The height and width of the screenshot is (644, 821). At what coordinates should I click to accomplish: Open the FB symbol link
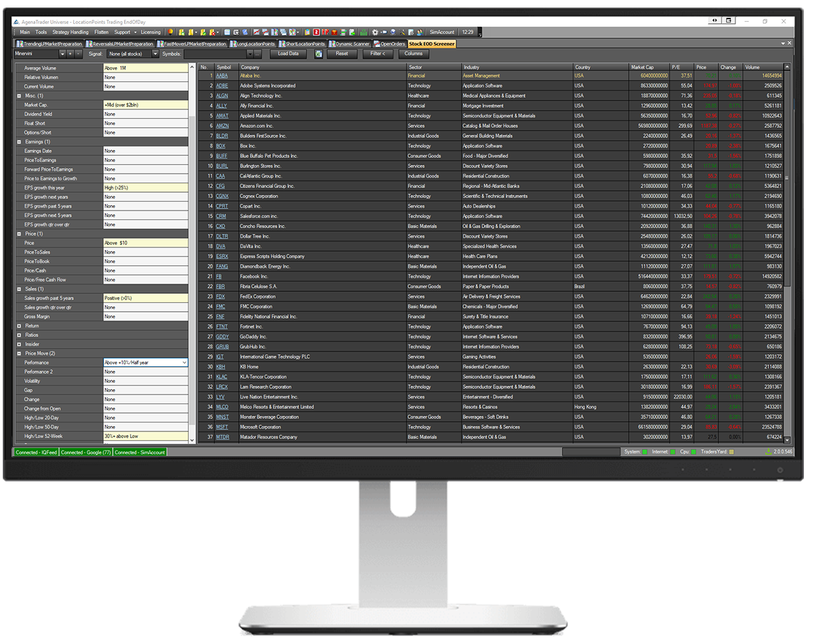219,277
